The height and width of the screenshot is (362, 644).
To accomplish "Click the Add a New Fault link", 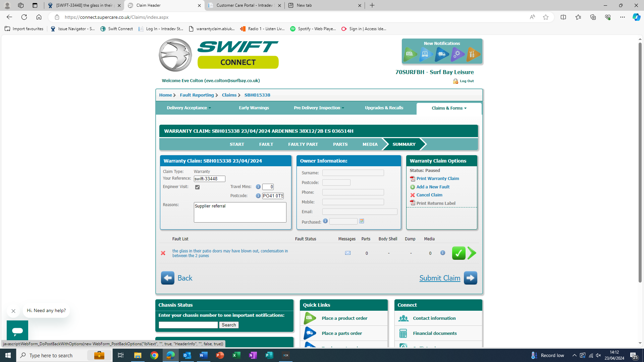I will [433, 187].
